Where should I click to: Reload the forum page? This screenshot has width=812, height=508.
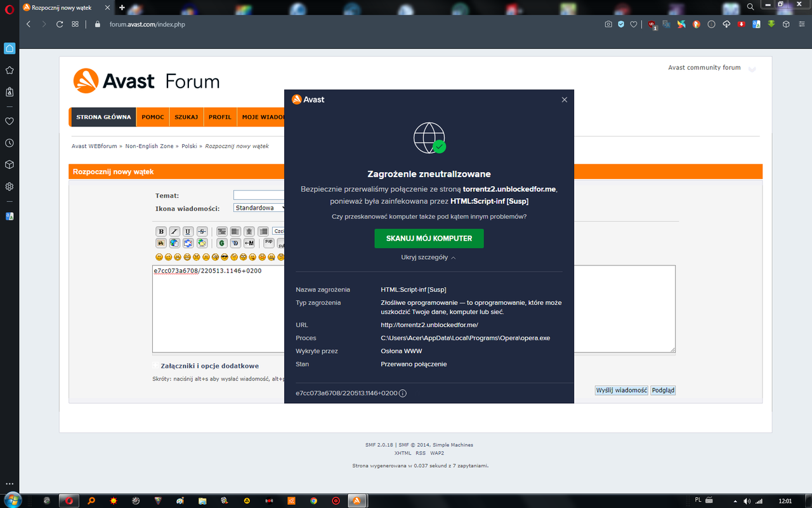pos(60,24)
